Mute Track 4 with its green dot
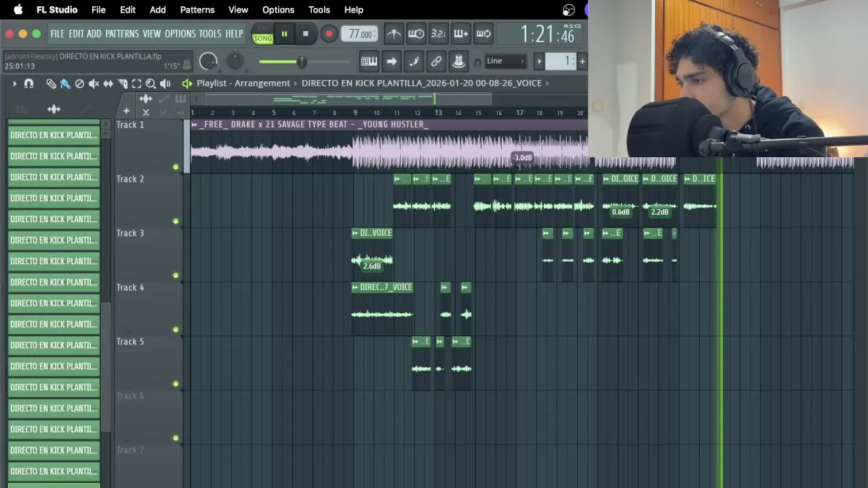 coord(176,329)
